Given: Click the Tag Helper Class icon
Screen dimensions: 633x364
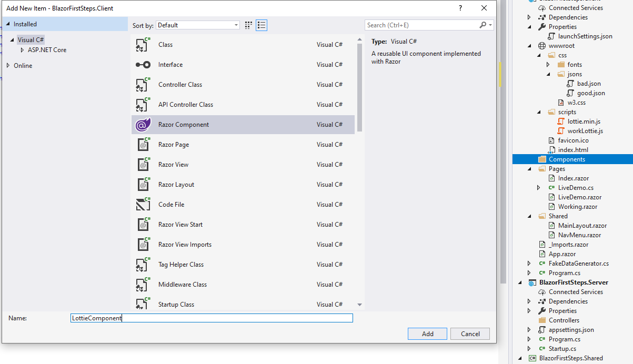Looking at the screenshot, I should (x=143, y=265).
